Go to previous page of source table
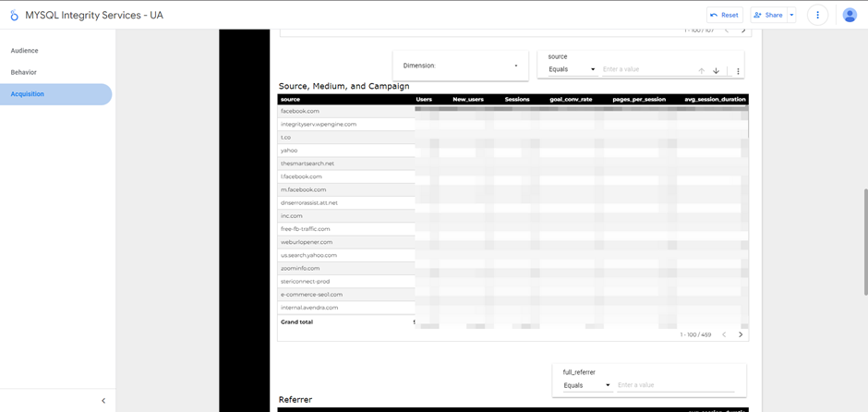 point(724,334)
